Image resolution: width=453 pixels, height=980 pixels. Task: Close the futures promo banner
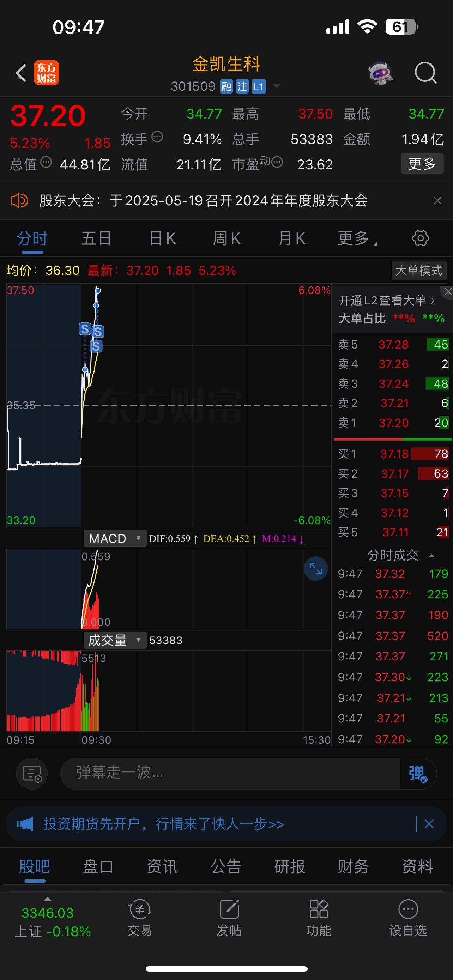coord(429,824)
